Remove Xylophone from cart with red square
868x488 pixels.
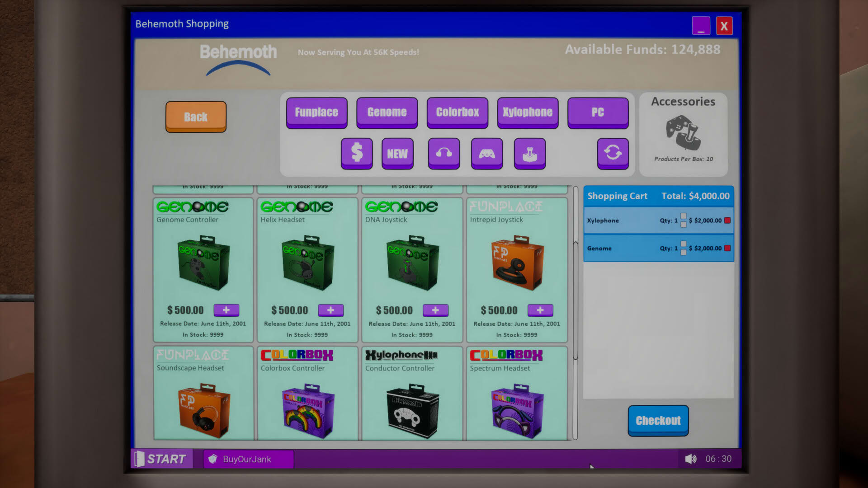(727, 221)
